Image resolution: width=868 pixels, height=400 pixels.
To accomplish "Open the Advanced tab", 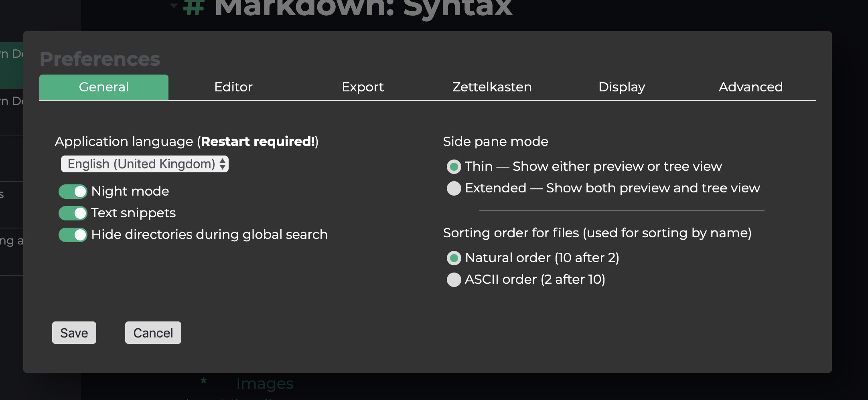I will [x=750, y=87].
